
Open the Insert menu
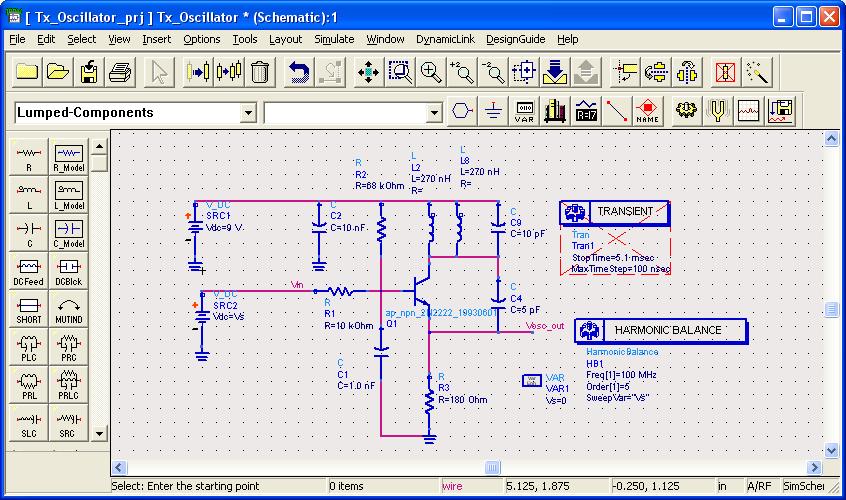pyautogui.click(x=156, y=39)
